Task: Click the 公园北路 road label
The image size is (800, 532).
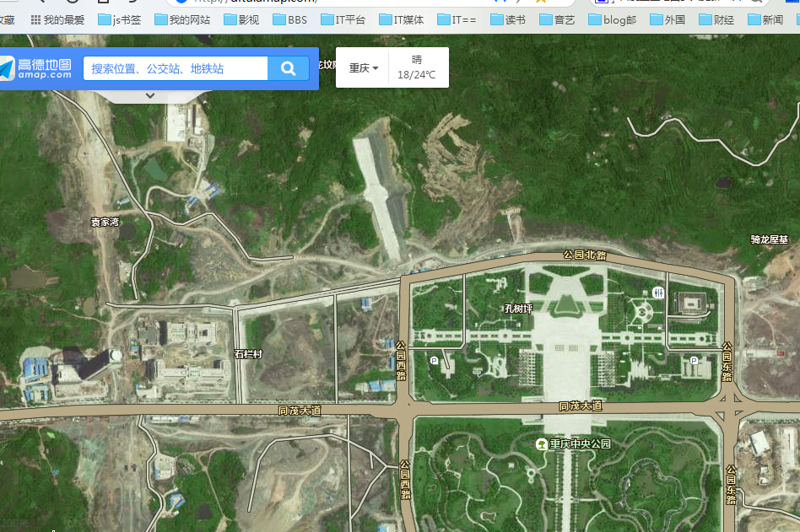Action: coord(585,255)
